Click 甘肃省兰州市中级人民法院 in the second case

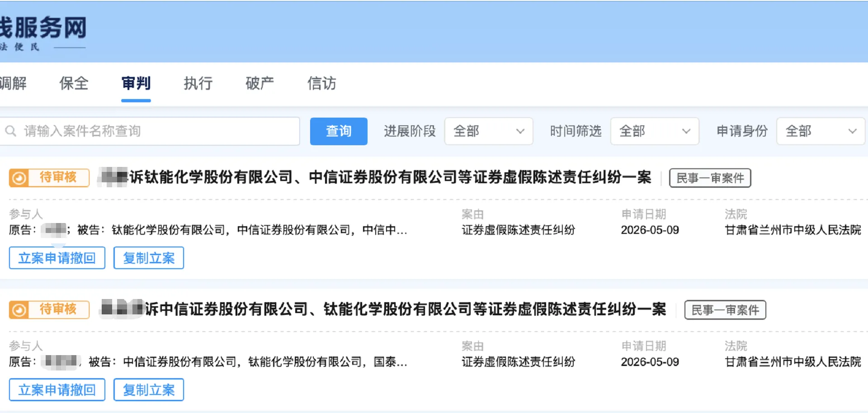(793, 362)
